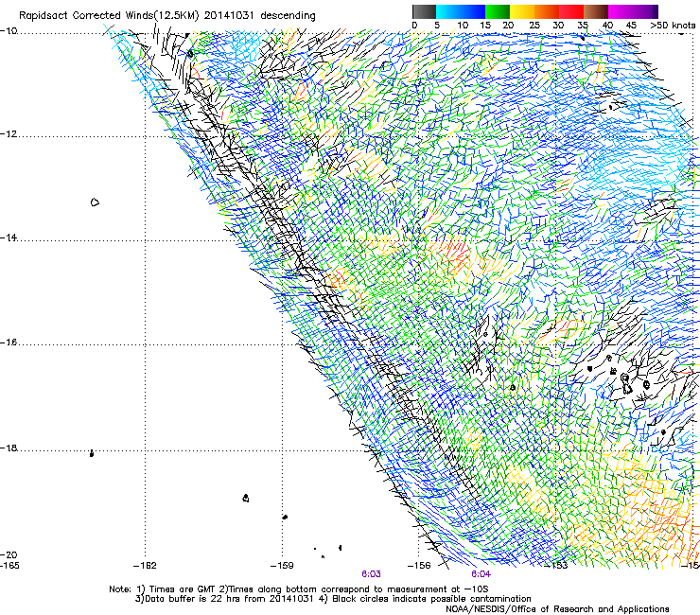Click the note "Data buffer is 22 hrs"
Screen dimensions: 700x615
[x=192, y=599]
